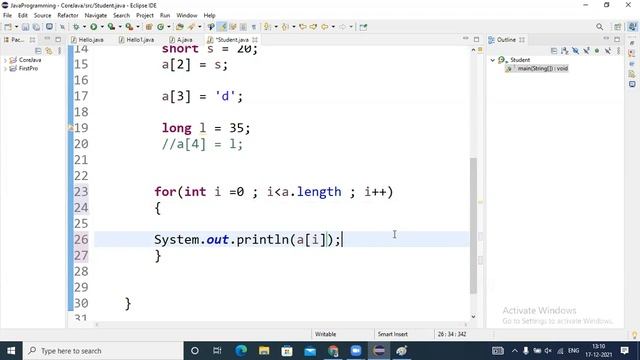The image size is (640, 360).
Task: Open Microsoft Edge from taskbar
Action: point(241,351)
